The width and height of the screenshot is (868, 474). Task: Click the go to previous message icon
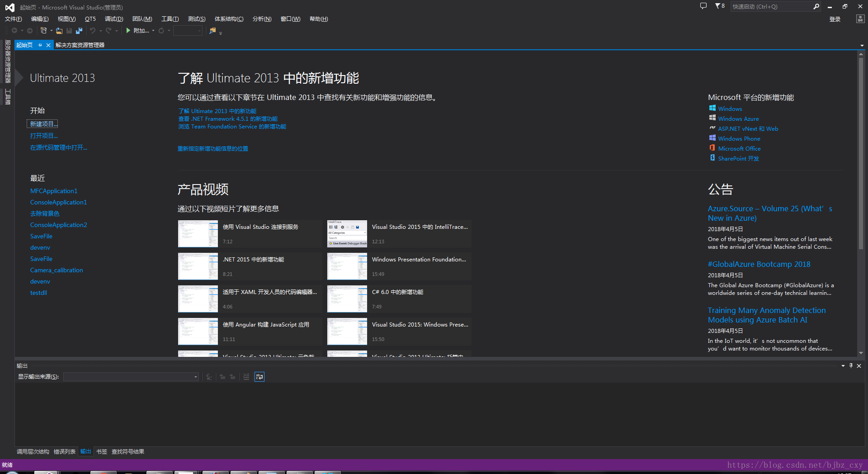point(222,377)
